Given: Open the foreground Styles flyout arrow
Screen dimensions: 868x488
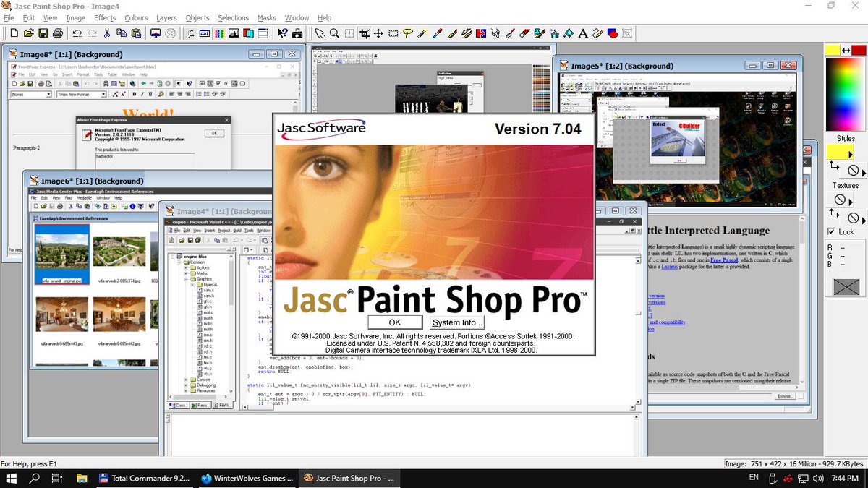Looking at the screenshot, I should pos(851,155).
